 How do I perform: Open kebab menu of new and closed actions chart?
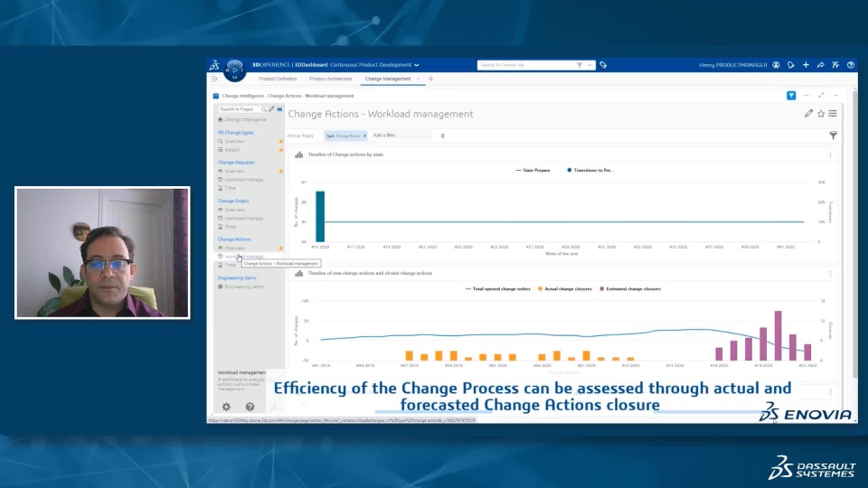click(830, 273)
